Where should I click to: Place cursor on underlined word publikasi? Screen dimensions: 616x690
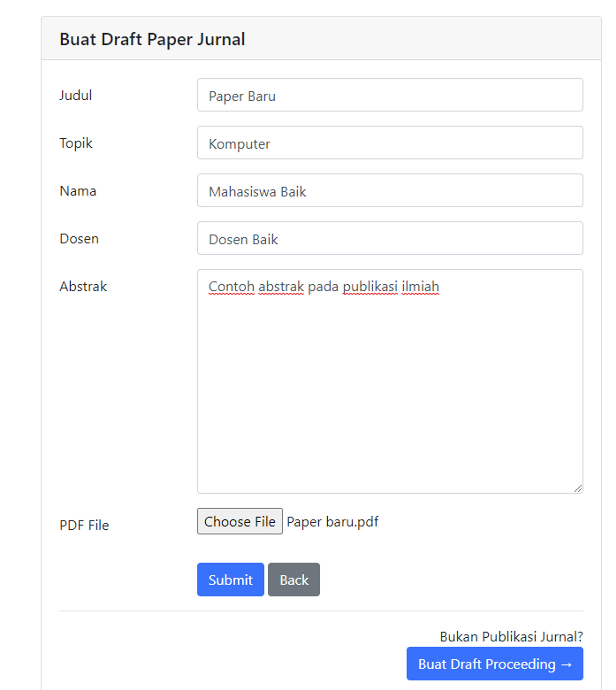(x=370, y=286)
